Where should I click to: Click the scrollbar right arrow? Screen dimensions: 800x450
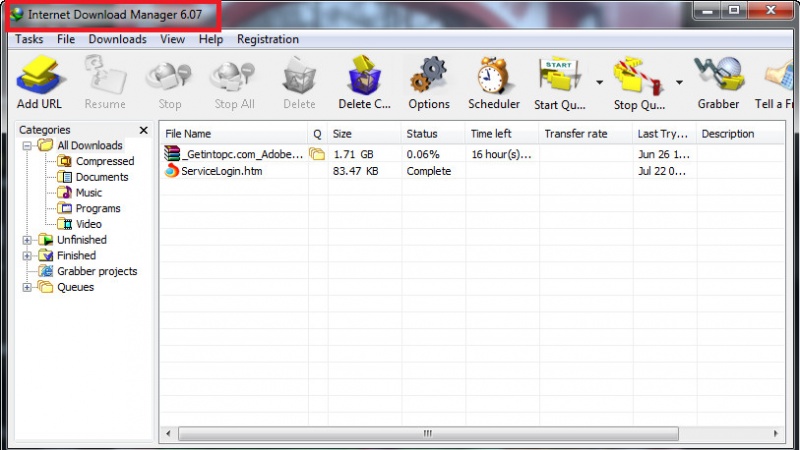[x=776, y=434]
